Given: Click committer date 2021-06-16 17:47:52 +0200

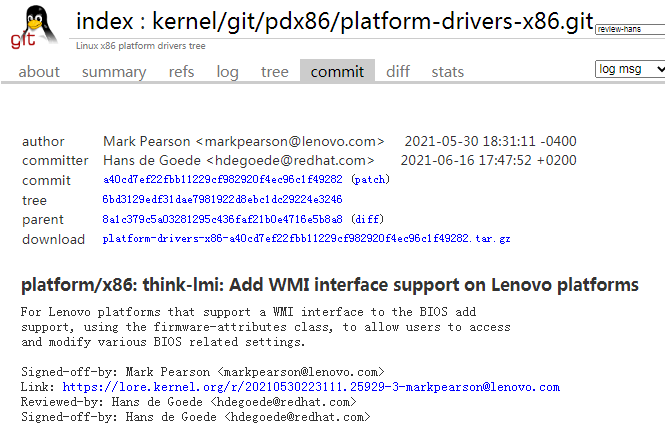Looking at the screenshot, I should tap(488, 161).
